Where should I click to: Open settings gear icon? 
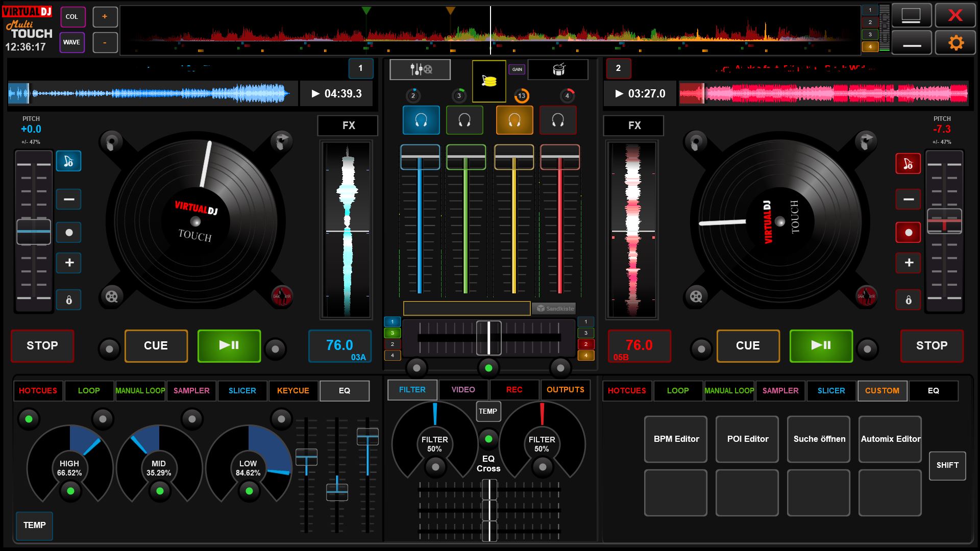(x=955, y=42)
